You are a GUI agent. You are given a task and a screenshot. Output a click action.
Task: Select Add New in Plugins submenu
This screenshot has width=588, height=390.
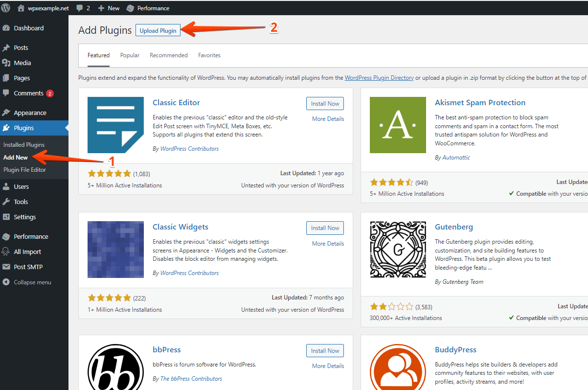coord(16,158)
